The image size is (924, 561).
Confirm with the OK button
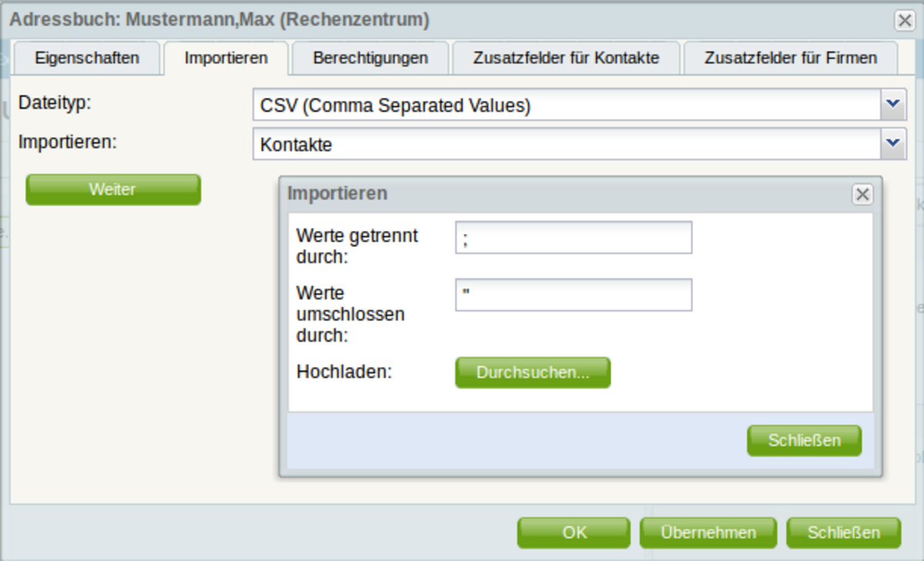tap(574, 533)
